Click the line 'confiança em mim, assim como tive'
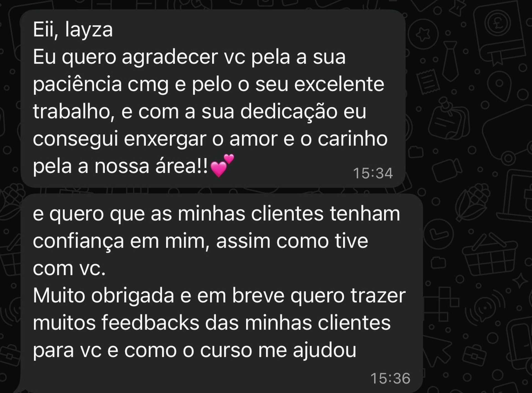This screenshot has height=393, width=532. pos(200,241)
